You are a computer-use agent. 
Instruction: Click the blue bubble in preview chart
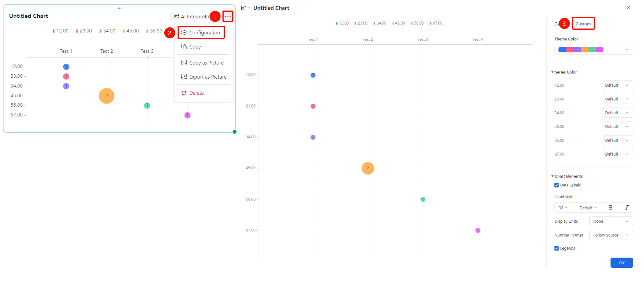click(313, 75)
